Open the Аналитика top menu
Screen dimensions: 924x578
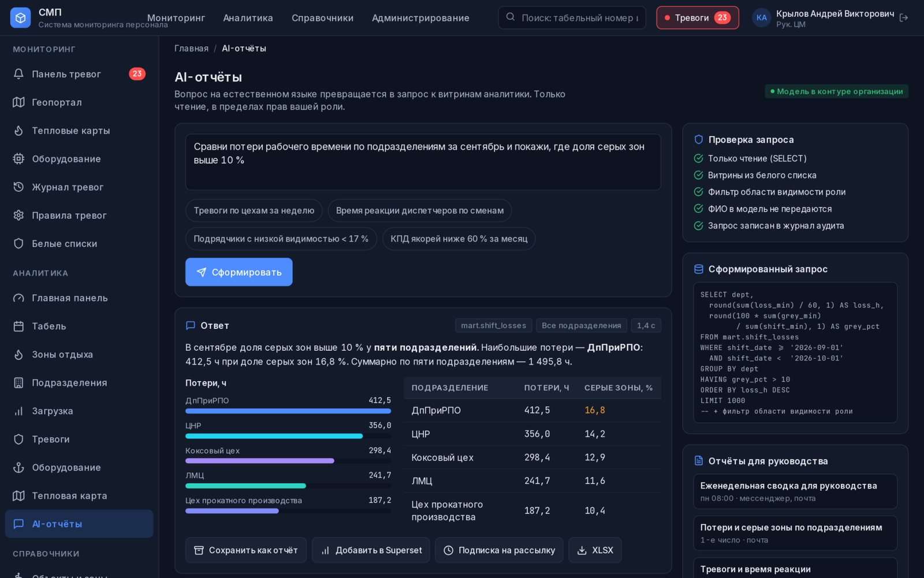click(248, 18)
